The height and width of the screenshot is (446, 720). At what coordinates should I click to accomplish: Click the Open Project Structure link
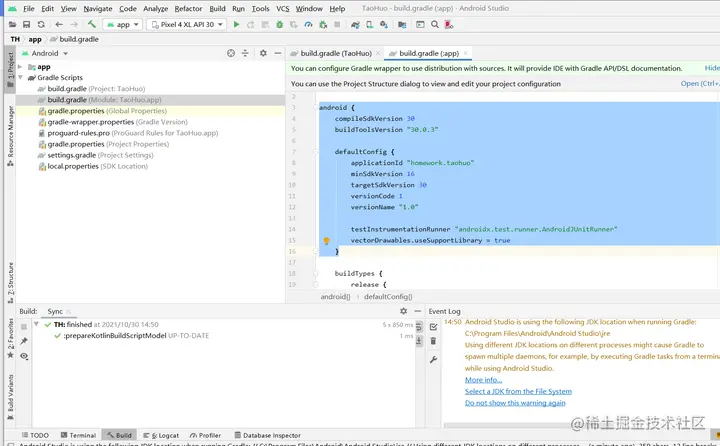point(699,84)
